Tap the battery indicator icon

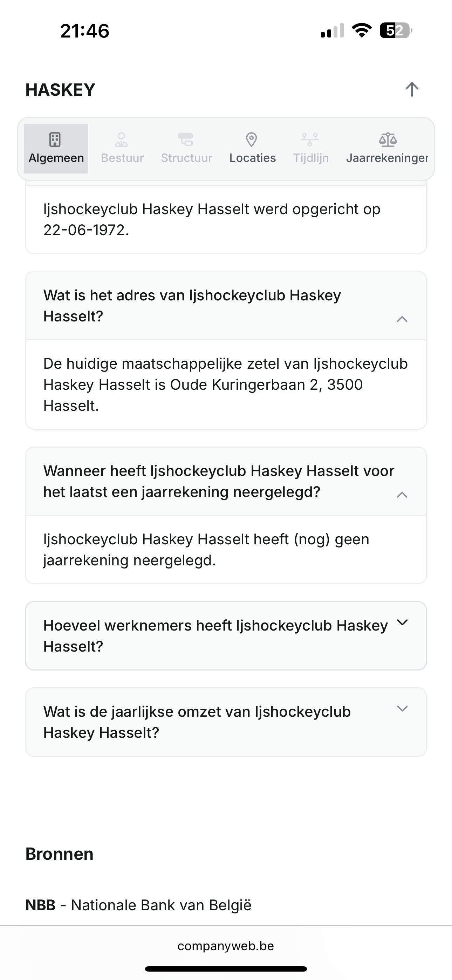[x=396, y=30]
